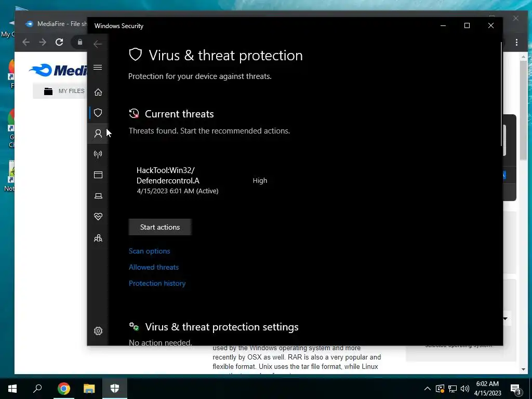Open the Windows Security hamburger menu
Viewport: 532px width, 399px height.
(x=98, y=67)
